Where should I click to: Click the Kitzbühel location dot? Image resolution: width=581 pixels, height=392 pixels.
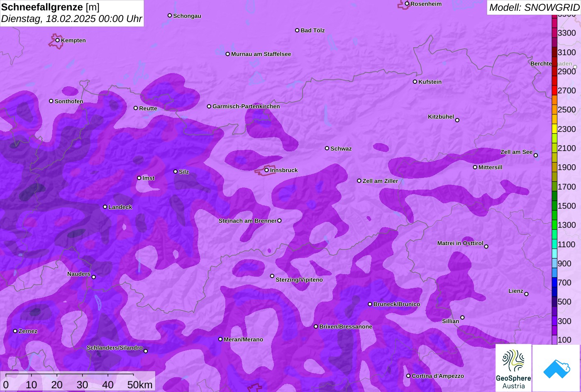(457, 120)
